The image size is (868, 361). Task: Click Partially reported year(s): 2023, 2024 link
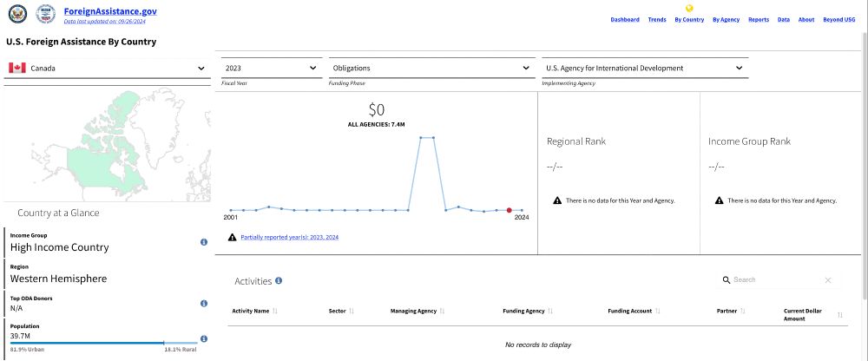click(x=290, y=237)
